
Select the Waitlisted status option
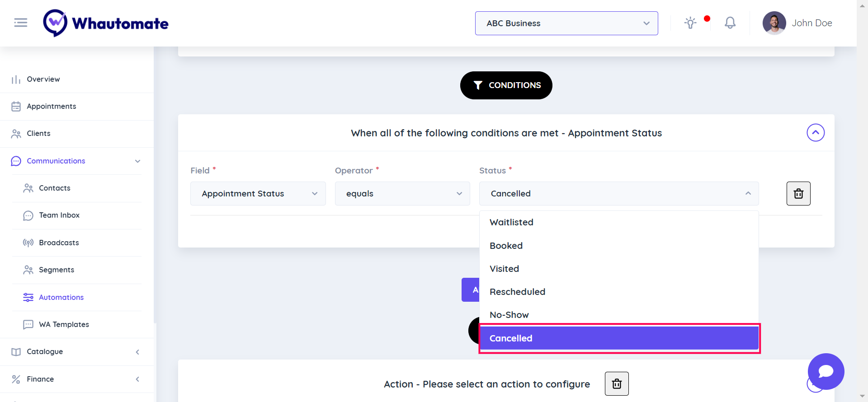512,222
